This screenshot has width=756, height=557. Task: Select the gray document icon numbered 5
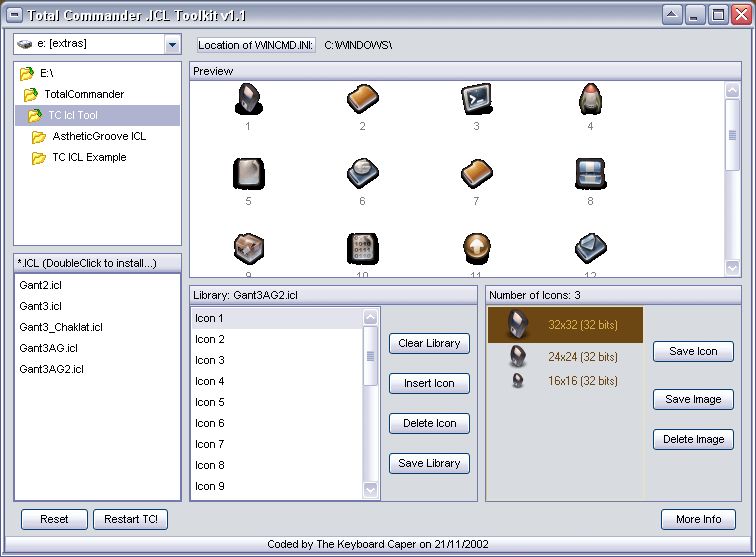[x=249, y=174]
